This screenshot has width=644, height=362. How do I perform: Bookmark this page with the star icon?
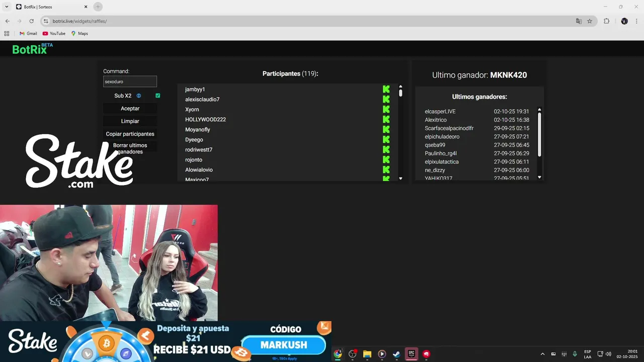click(x=590, y=21)
